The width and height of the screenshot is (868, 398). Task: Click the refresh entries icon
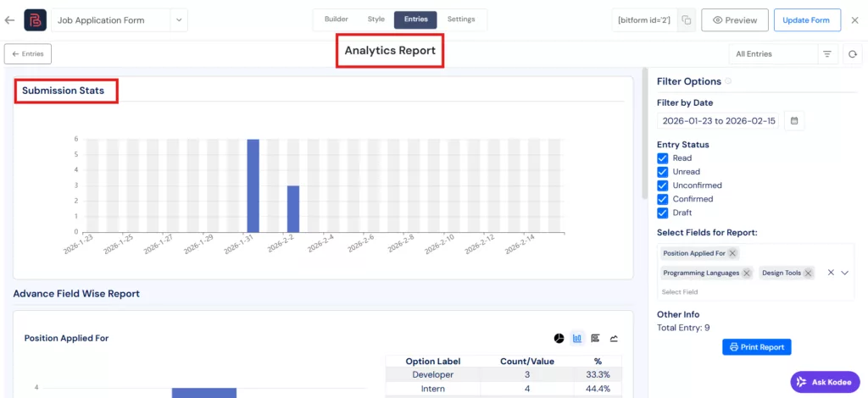(x=853, y=54)
